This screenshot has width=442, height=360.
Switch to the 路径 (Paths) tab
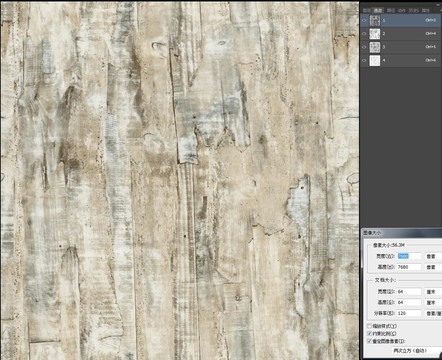pos(390,10)
